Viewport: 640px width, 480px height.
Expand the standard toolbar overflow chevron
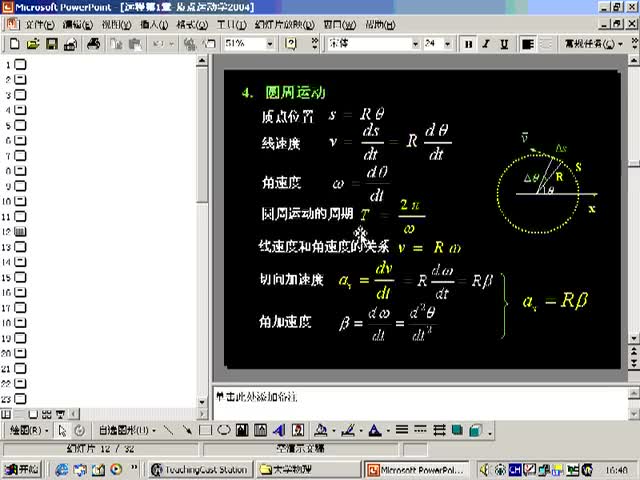click(x=315, y=44)
